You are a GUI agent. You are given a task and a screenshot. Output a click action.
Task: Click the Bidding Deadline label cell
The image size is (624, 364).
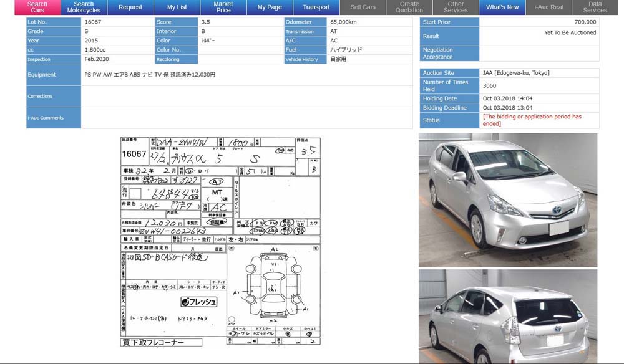click(449, 108)
